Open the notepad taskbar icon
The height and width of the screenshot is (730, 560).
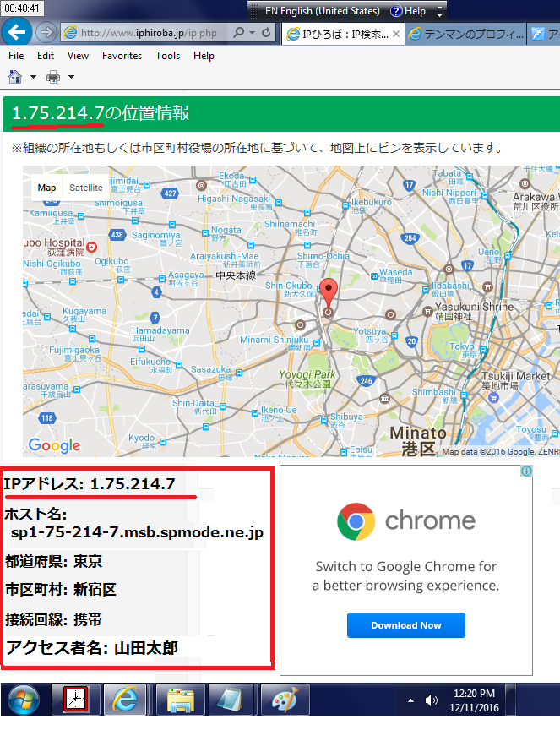(231, 700)
